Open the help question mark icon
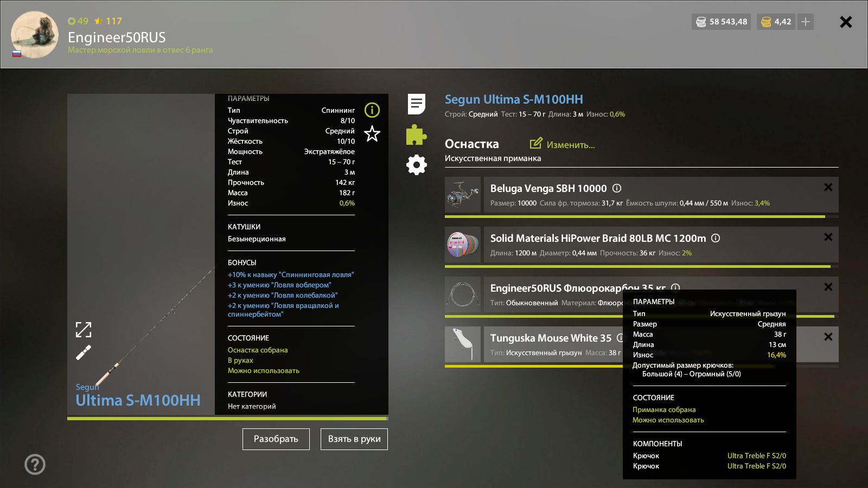Image resolution: width=868 pixels, height=488 pixels. [35, 464]
